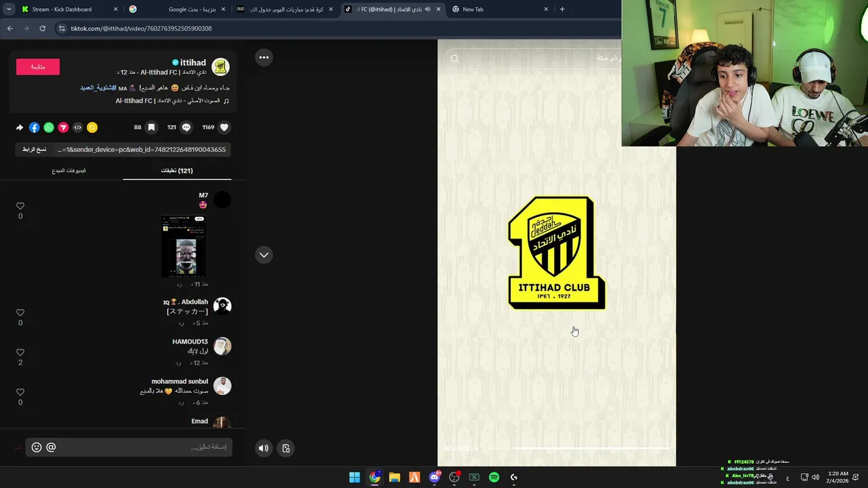The width and height of the screenshot is (868, 488).
Task: Open comments via the speech bubble icon
Action: pos(186,127)
